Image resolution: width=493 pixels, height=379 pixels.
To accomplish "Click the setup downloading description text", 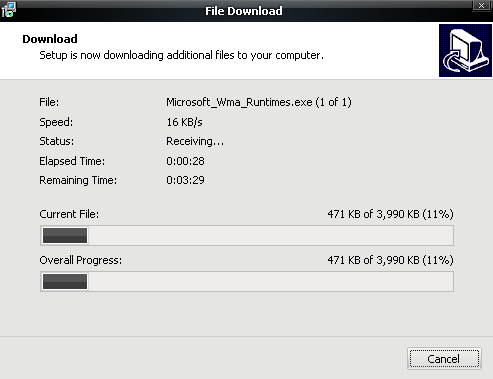I will point(182,55).
